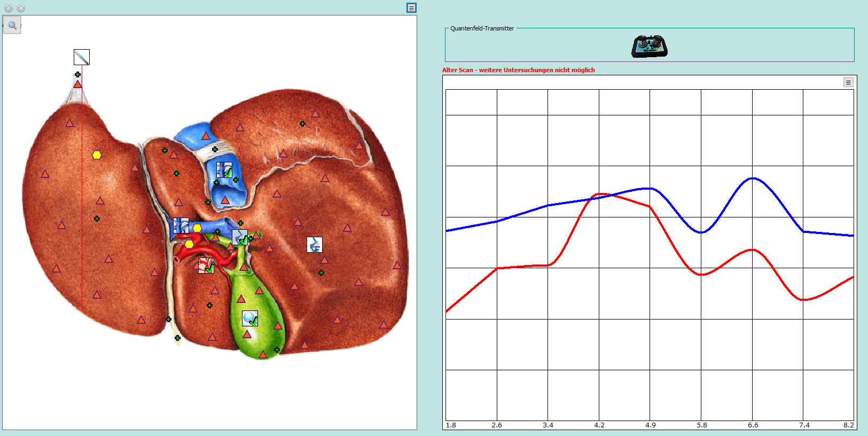Select the triangle marker at the vena cava's lower opening
The image size is (868, 436).
coord(225,200)
